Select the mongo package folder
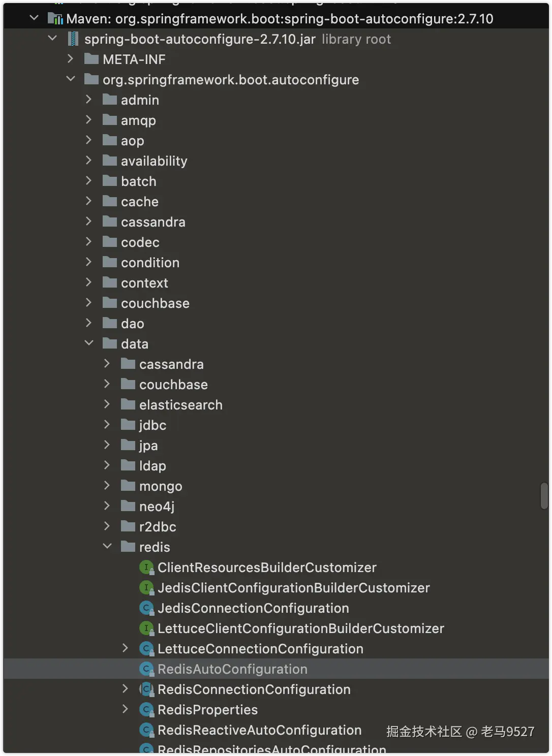The image size is (552, 756). pos(161,486)
